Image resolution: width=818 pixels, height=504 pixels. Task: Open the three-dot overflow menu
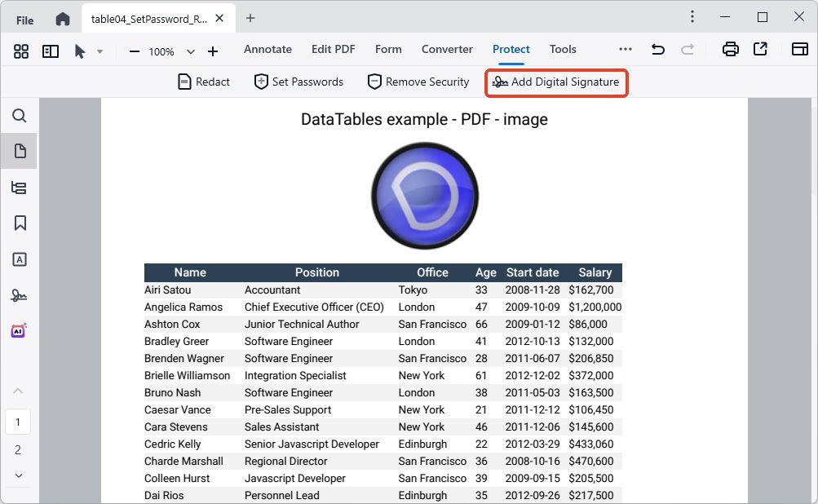626,49
